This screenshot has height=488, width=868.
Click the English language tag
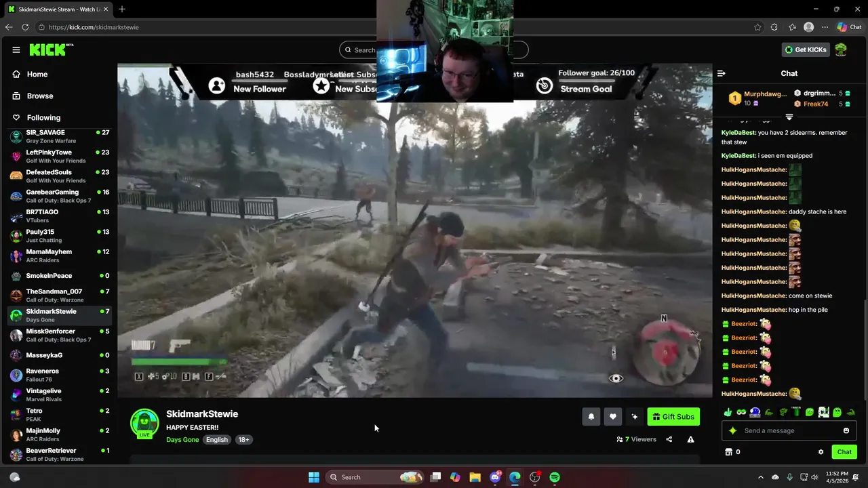click(217, 439)
